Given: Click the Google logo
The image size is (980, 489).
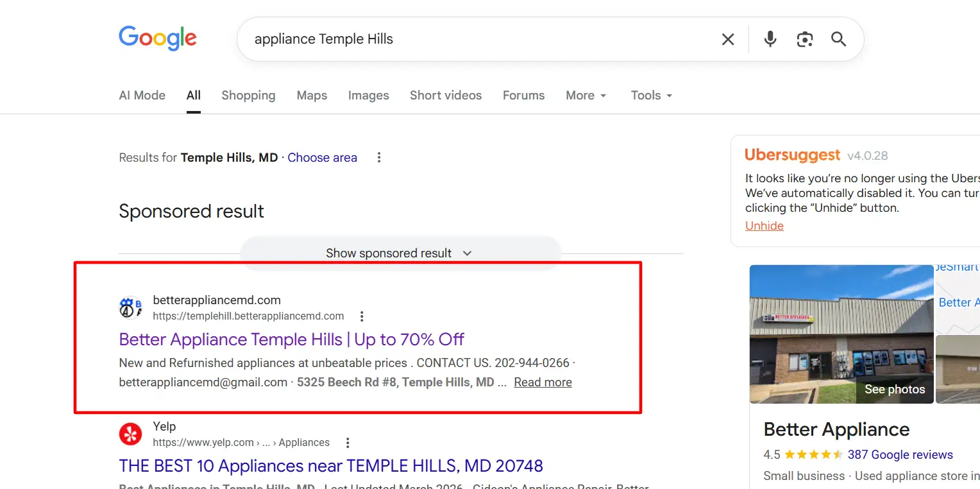Looking at the screenshot, I should tap(158, 39).
